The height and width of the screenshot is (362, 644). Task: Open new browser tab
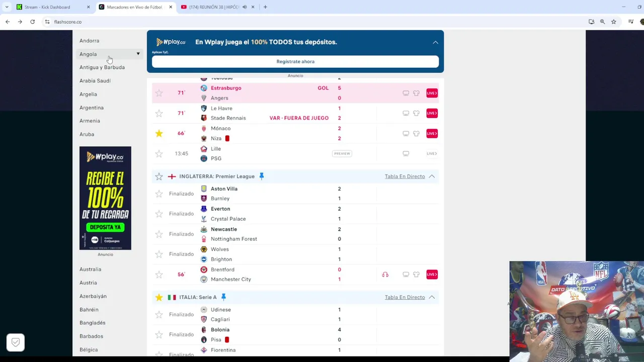(x=265, y=7)
